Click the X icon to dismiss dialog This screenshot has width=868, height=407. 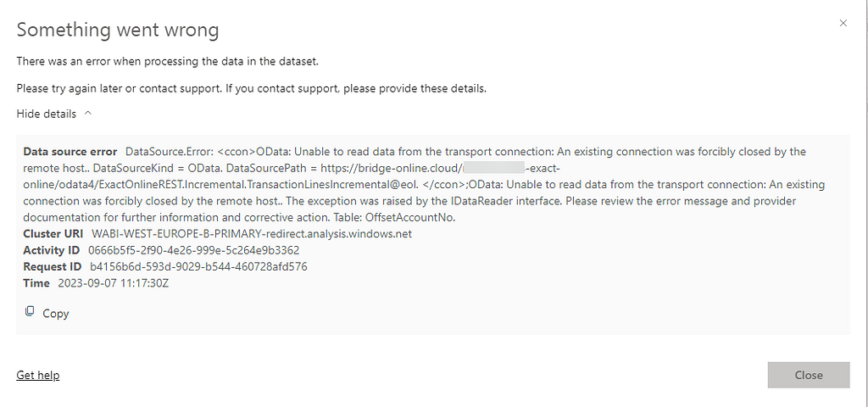point(843,23)
